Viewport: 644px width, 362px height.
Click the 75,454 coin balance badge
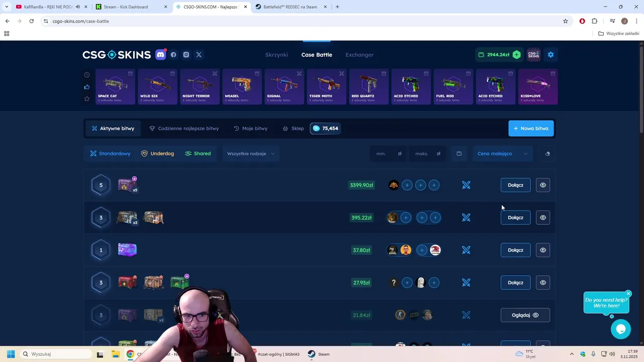click(326, 129)
